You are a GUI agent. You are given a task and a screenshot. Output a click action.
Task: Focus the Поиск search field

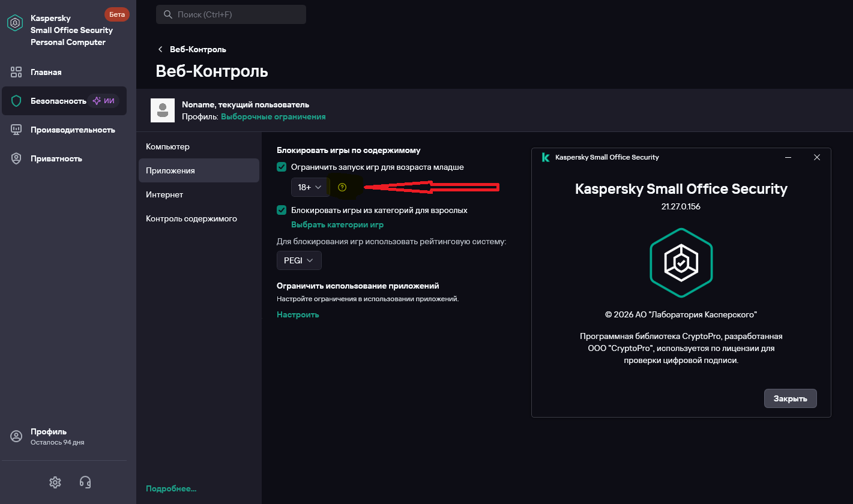(231, 14)
